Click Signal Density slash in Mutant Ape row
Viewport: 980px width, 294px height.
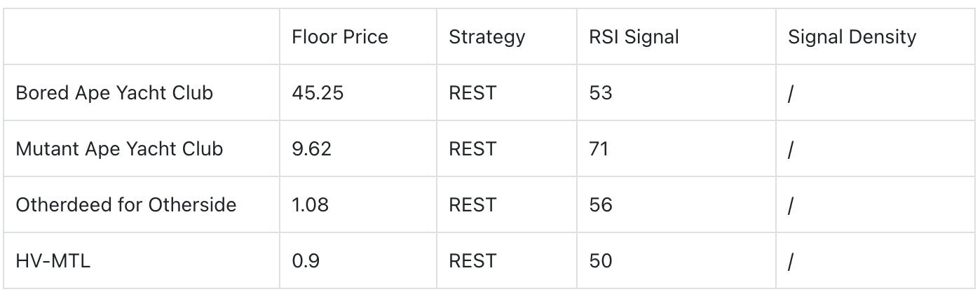point(790,148)
